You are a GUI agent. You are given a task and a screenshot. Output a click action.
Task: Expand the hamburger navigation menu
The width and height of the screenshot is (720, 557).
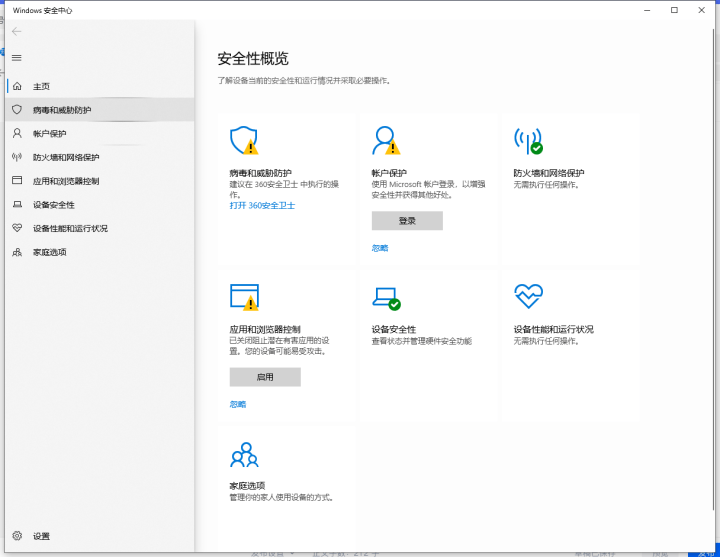click(16, 57)
